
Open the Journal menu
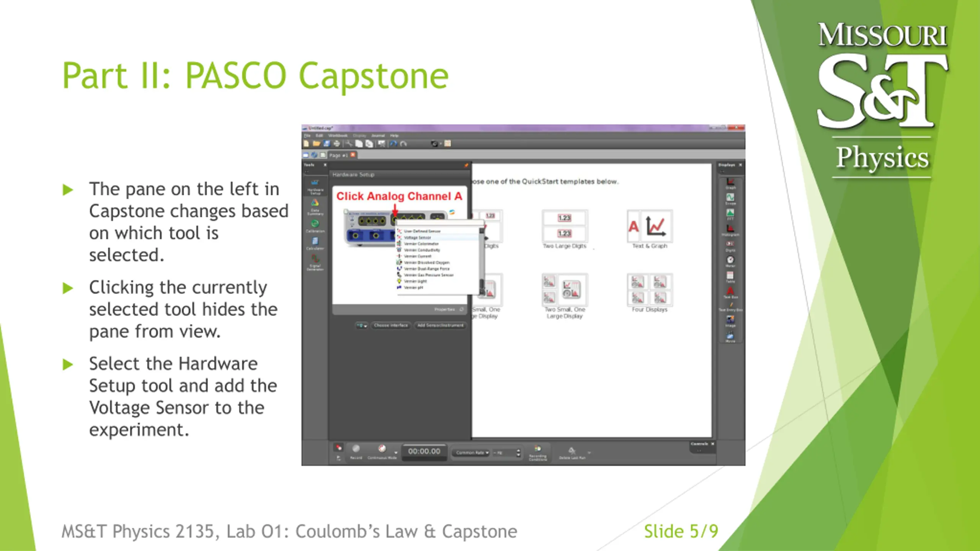[x=378, y=135]
